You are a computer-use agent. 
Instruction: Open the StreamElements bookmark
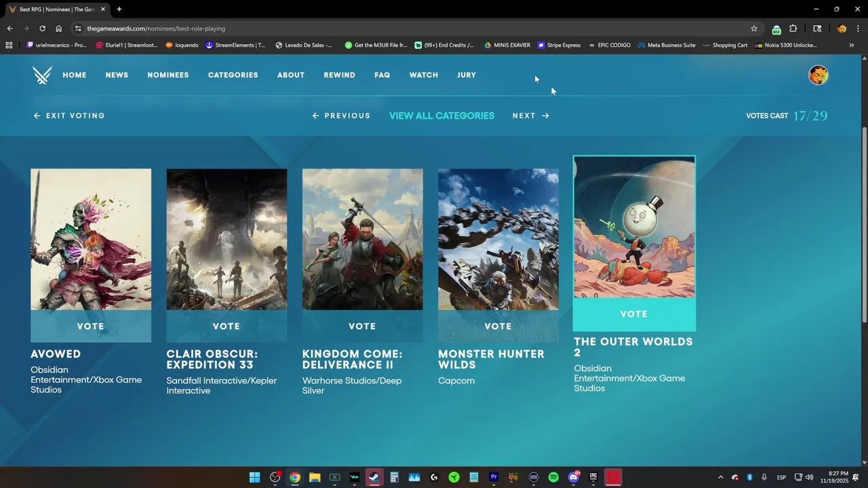(x=235, y=45)
